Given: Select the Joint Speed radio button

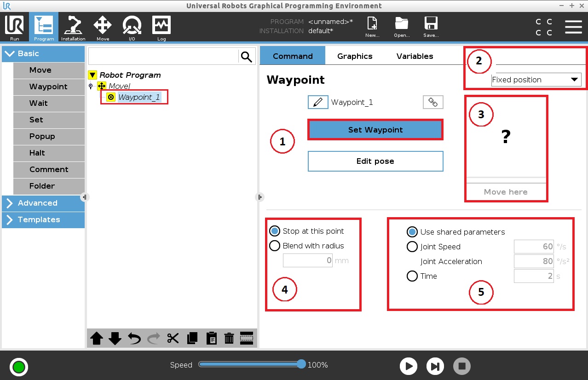Looking at the screenshot, I should coord(412,247).
